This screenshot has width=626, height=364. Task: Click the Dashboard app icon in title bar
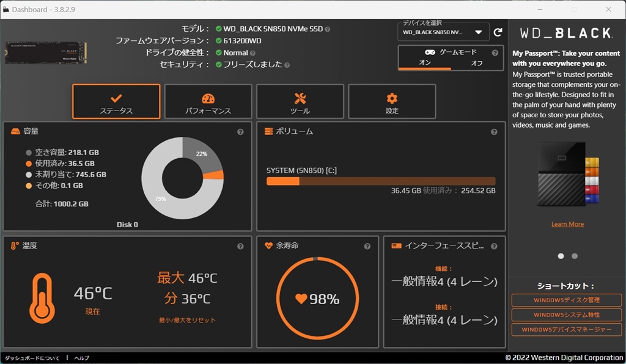6,9
